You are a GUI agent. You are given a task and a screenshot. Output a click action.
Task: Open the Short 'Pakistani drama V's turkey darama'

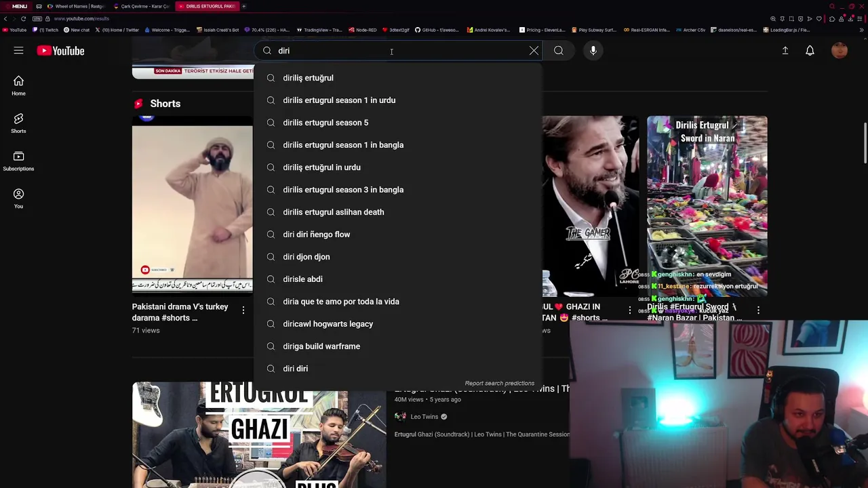click(x=192, y=207)
